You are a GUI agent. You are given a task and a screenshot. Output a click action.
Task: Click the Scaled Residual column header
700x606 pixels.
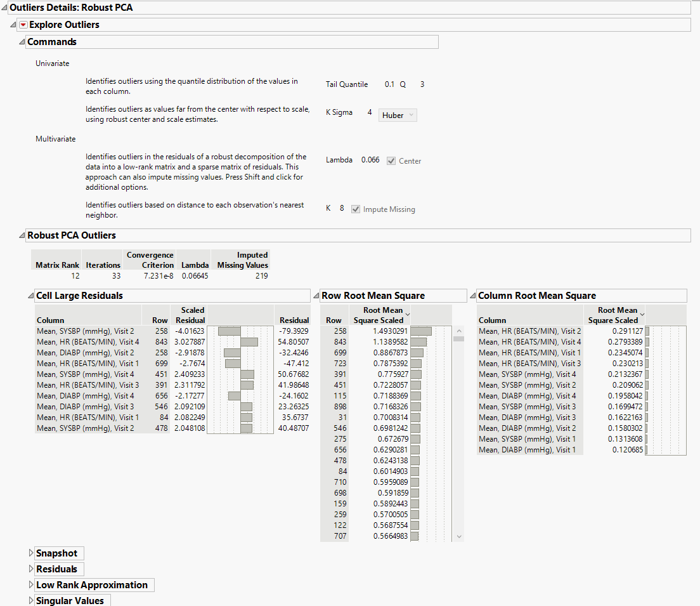pos(189,315)
